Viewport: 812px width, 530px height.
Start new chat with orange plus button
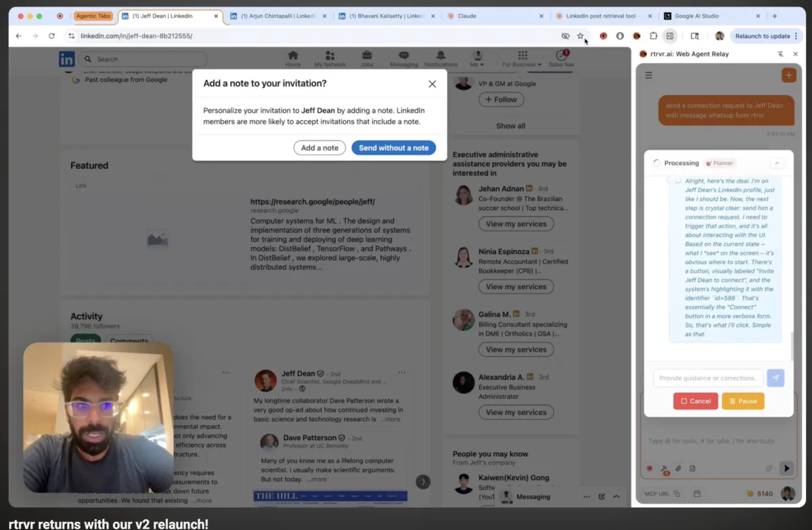tap(789, 75)
